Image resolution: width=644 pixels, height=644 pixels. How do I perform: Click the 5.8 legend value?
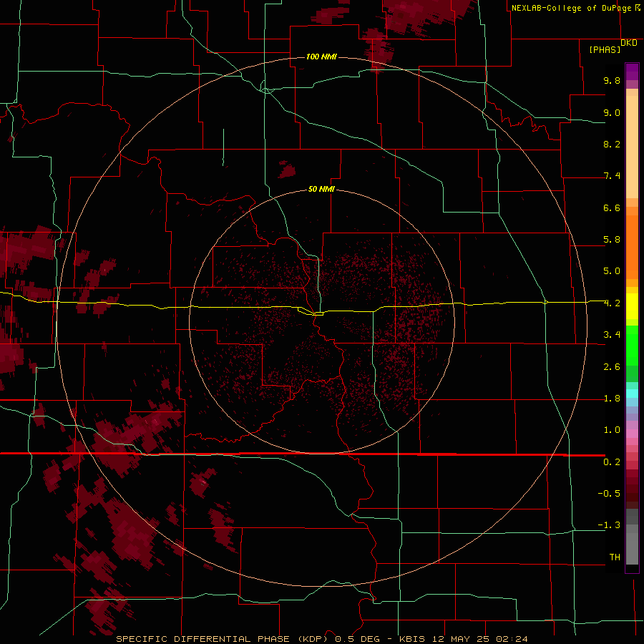(x=612, y=240)
